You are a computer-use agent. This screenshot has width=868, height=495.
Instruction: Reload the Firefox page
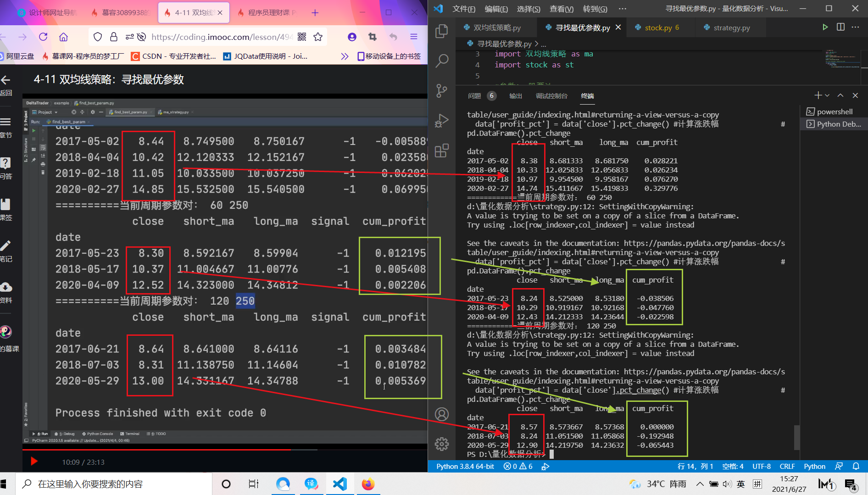[x=43, y=37]
